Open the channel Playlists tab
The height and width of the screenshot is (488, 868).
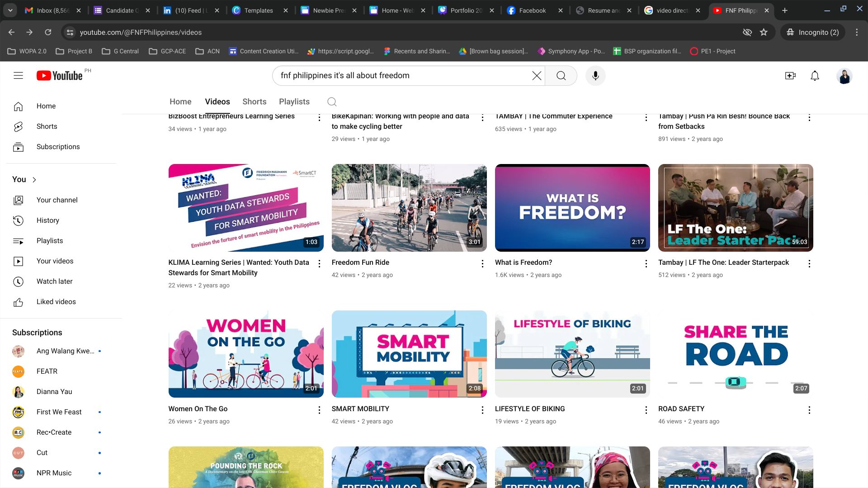point(294,102)
